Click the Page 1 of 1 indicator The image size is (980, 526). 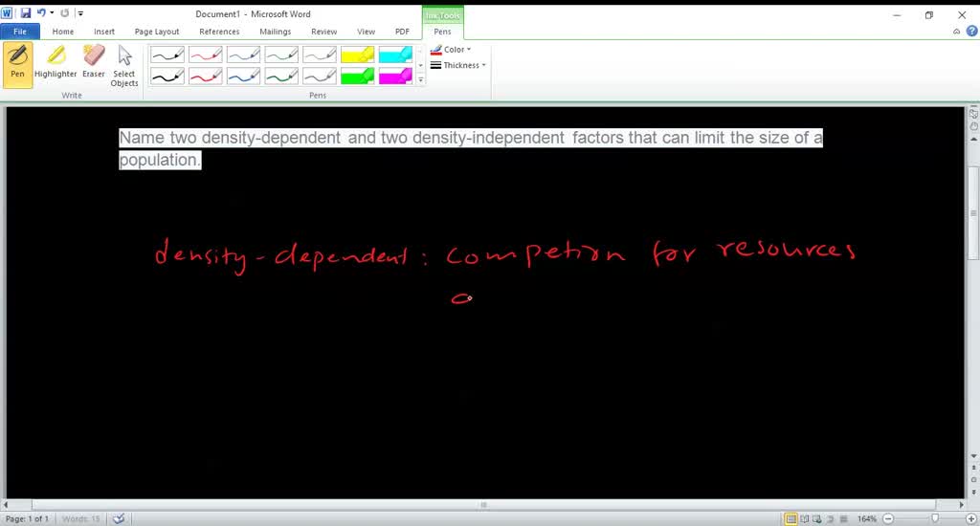[x=27, y=518]
